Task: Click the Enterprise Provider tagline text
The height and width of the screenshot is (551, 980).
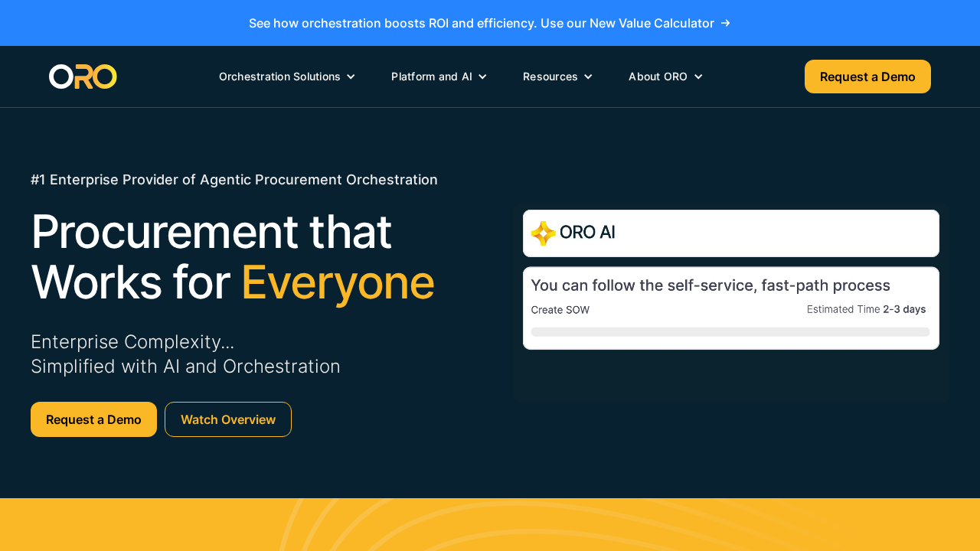Action: pos(234,179)
